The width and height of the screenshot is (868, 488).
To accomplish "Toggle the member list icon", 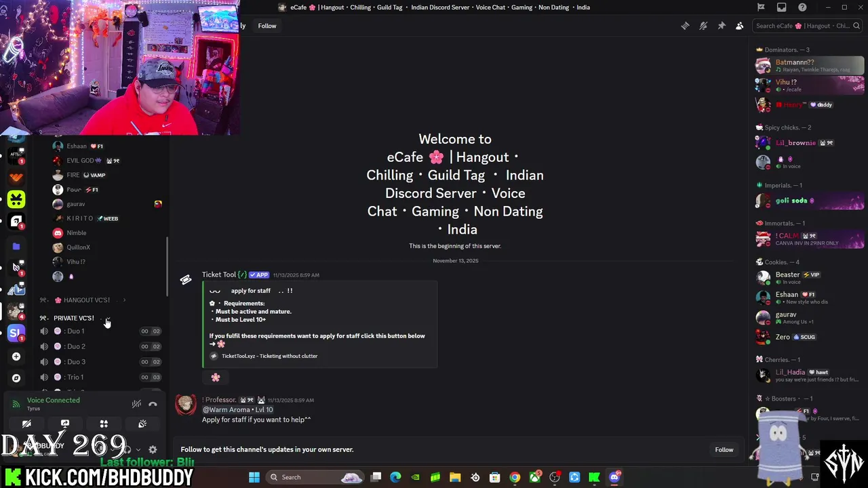I will tap(739, 26).
